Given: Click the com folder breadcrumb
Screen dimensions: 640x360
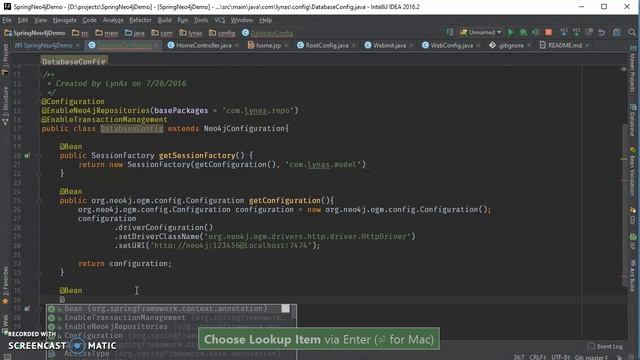Looking at the screenshot, I should coord(162,33).
